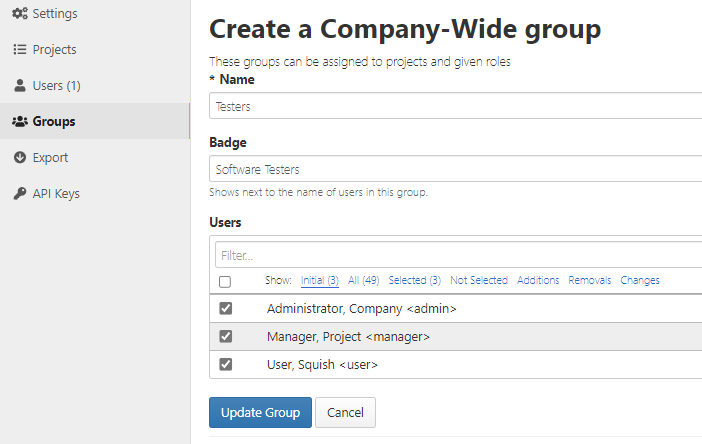Toggle the select-all users checkbox
Viewport: 702px width, 444px height.
pos(225,282)
